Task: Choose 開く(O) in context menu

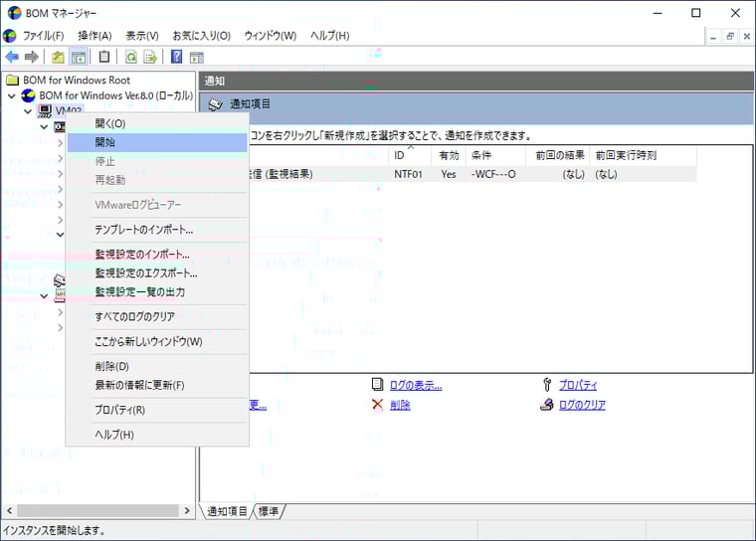Action: (x=157, y=123)
